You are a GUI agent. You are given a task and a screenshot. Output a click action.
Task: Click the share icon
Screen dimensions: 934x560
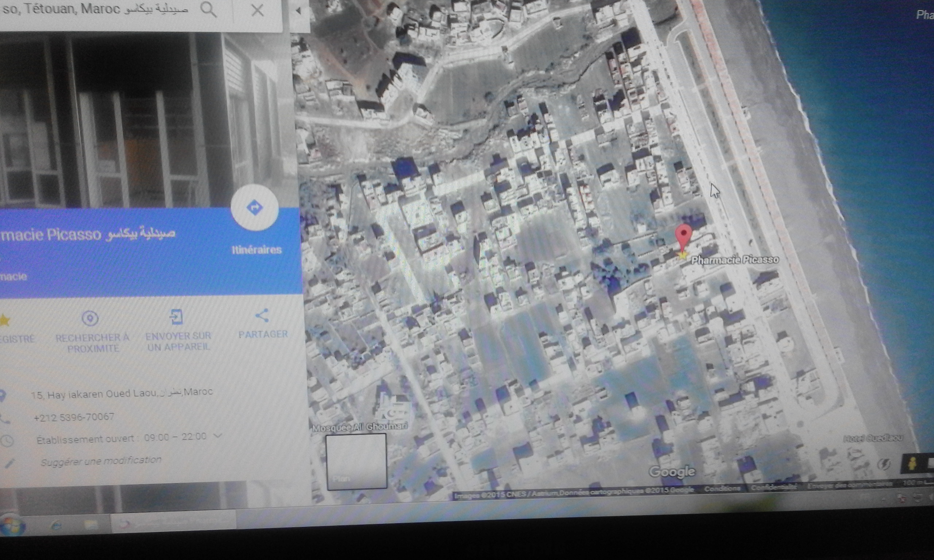pos(262,315)
